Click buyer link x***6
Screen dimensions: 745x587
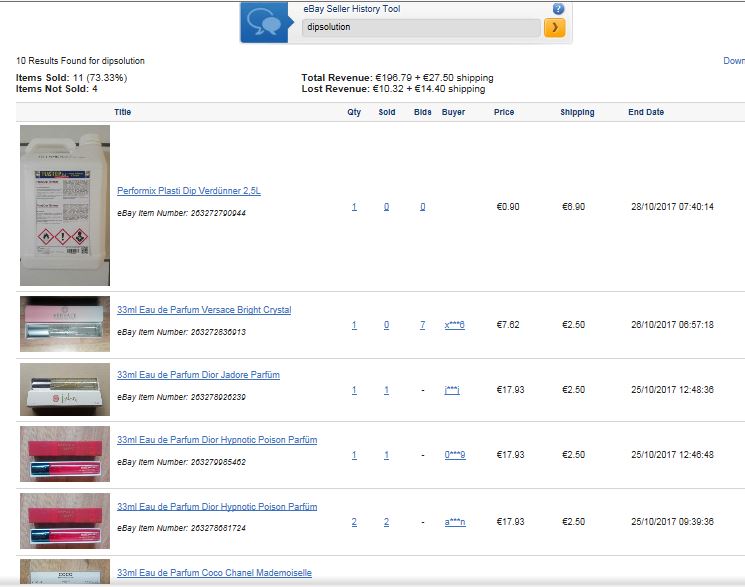pyautogui.click(x=455, y=325)
